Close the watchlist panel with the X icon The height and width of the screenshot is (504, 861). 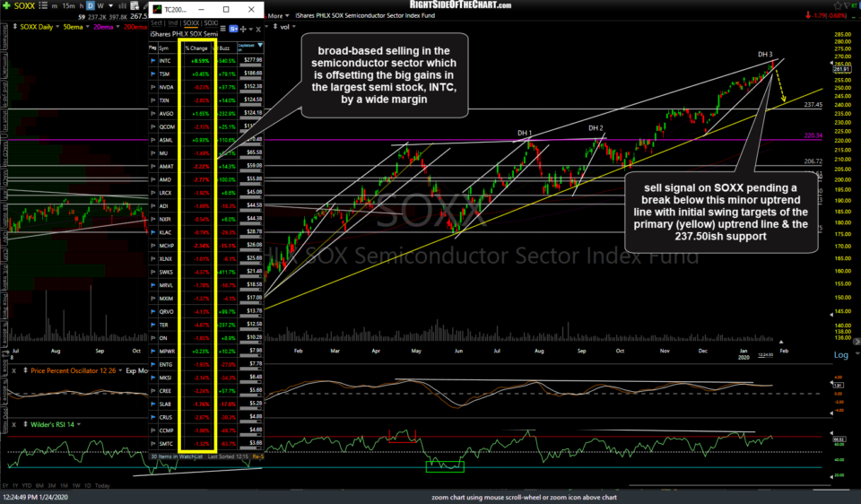click(x=258, y=29)
